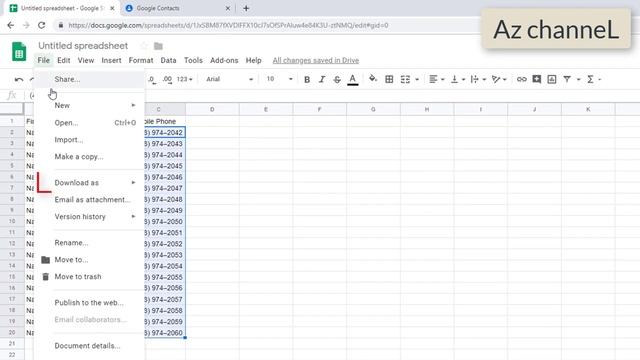Click the Google Sheets home logo
This screenshot has width=640, height=360.
pos(19,52)
